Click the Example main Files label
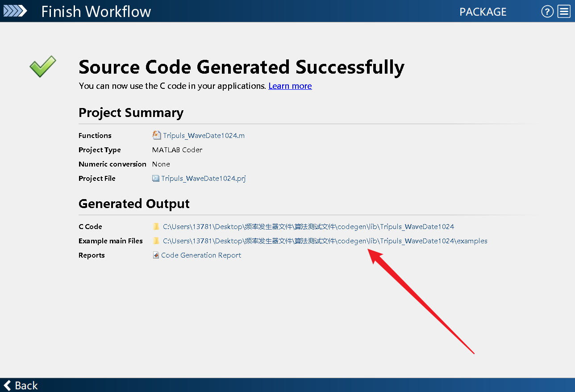Viewport: 575px width, 392px height. click(x=111, y=241)
